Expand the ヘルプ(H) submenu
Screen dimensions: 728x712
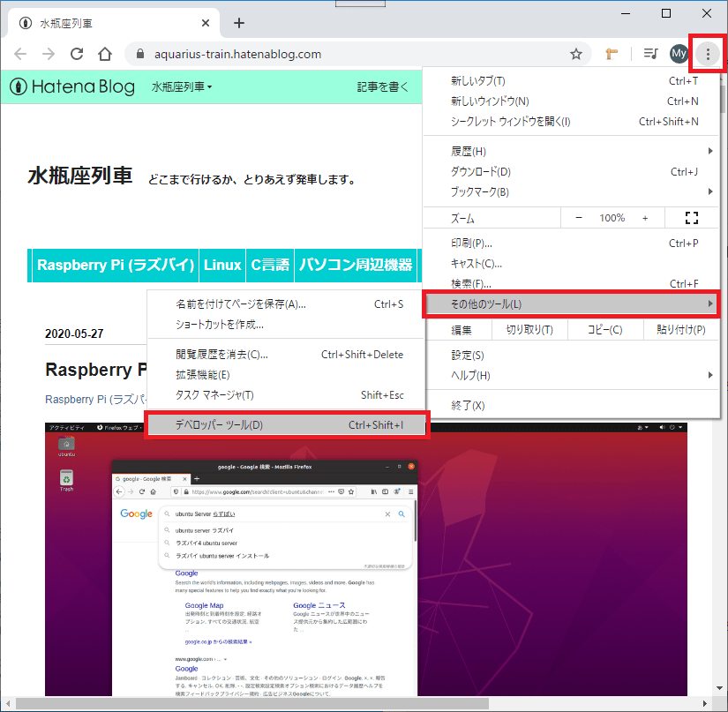[572, 375]
